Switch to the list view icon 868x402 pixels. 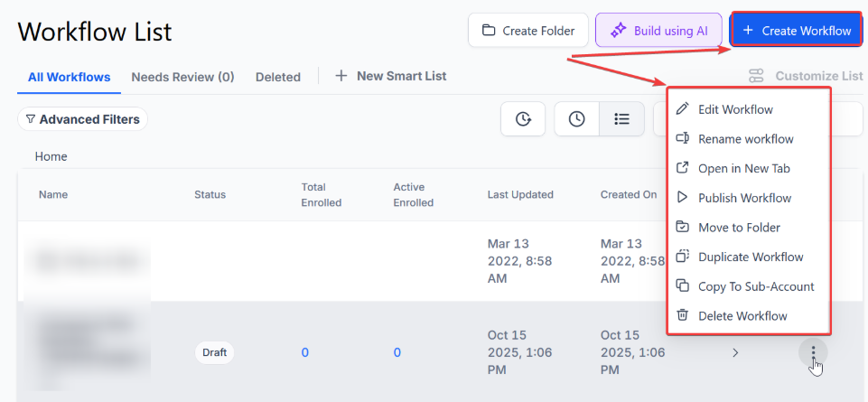[x=621, y=119]
